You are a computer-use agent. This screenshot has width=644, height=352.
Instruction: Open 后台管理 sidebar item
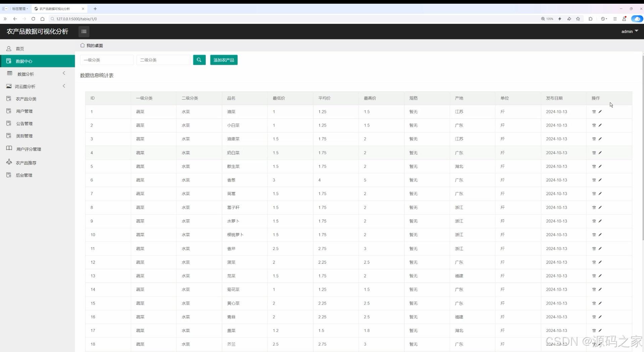(x=38, y=175)
